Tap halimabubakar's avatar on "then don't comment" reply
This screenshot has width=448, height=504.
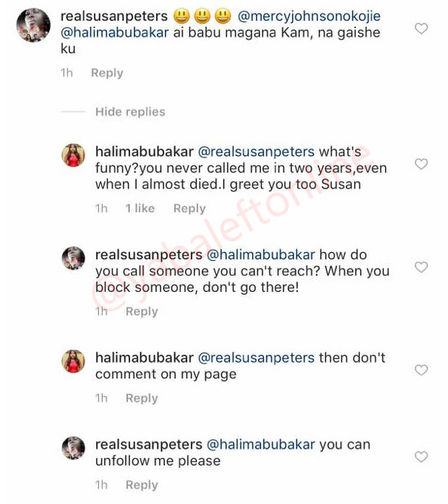coord(73,362)
